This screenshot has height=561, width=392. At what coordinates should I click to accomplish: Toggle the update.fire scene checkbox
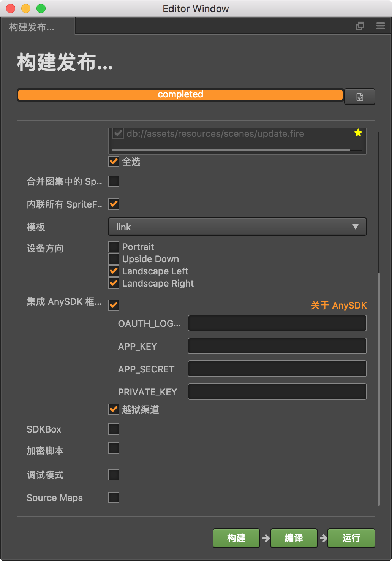tap(118, 133)
